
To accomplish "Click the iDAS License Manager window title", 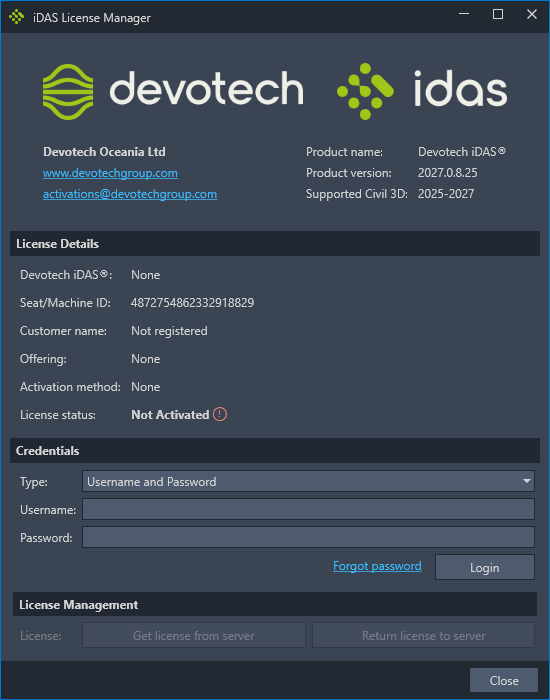I will (x=92, y=18).
